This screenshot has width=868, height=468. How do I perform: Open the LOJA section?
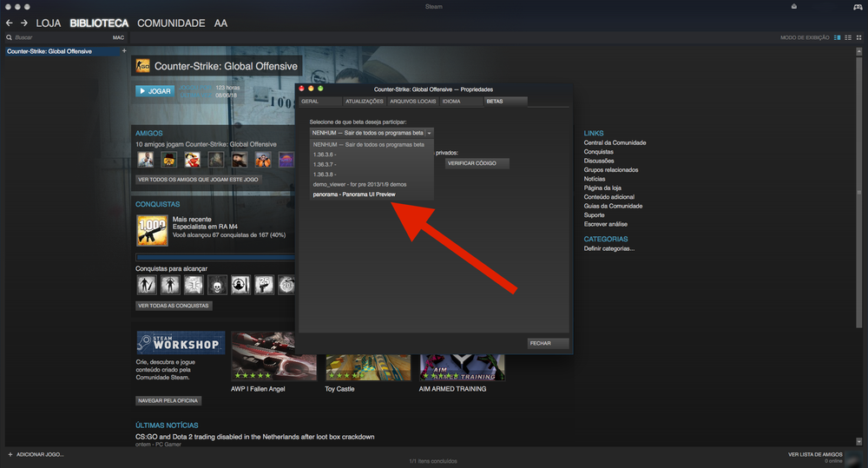pyautogui.click(x=48, y=23)
